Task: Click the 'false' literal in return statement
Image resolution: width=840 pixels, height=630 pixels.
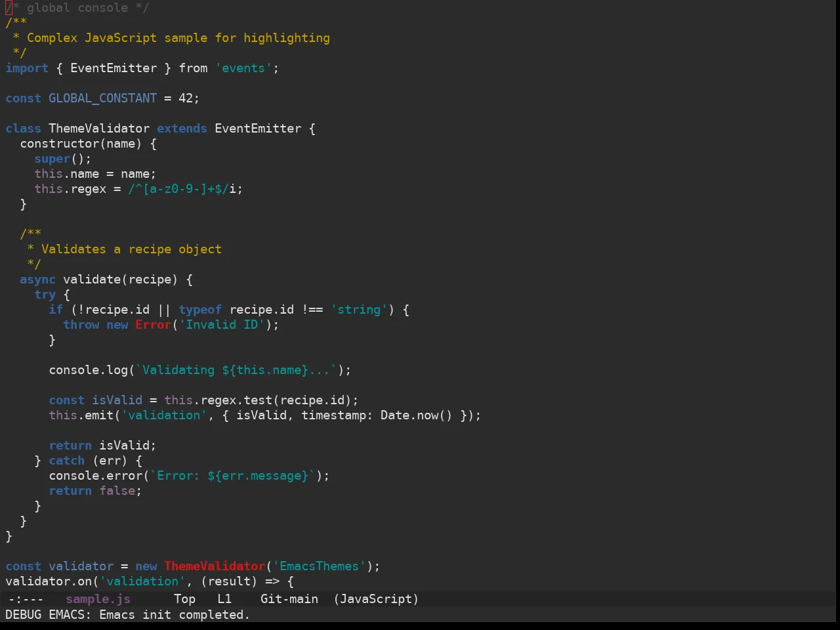Action: 117,491
